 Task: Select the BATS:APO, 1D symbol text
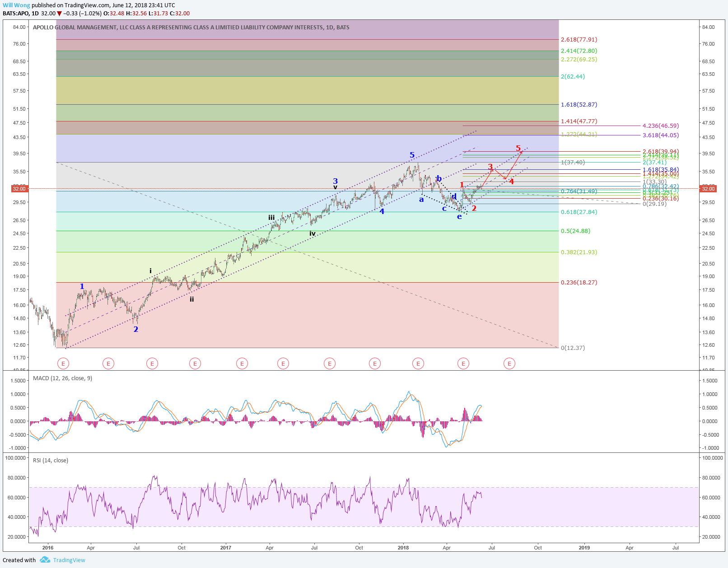pyautogui.click(x=21, y=14)
